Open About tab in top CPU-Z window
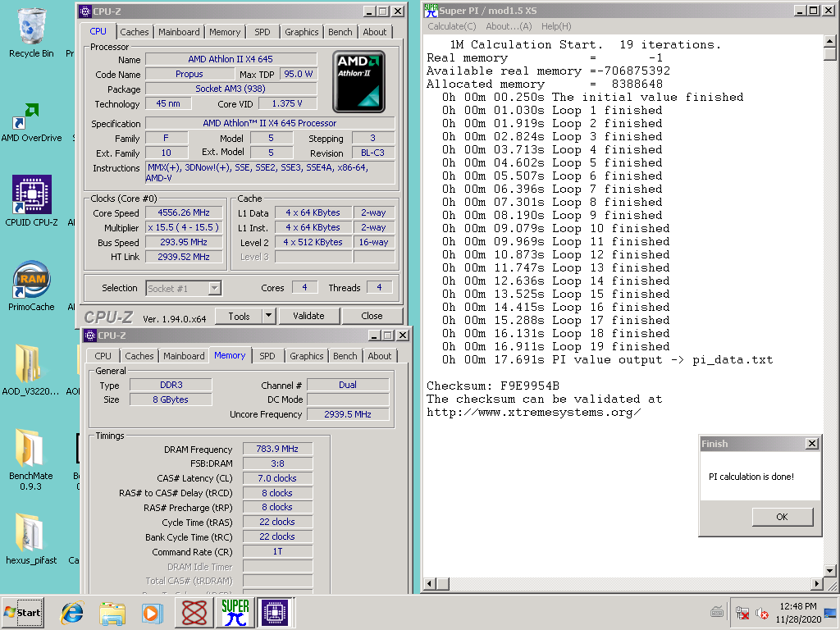 point(374,32)
